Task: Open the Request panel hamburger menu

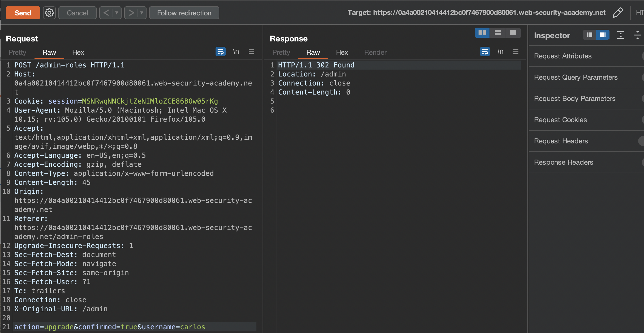Action: (251, 52)
